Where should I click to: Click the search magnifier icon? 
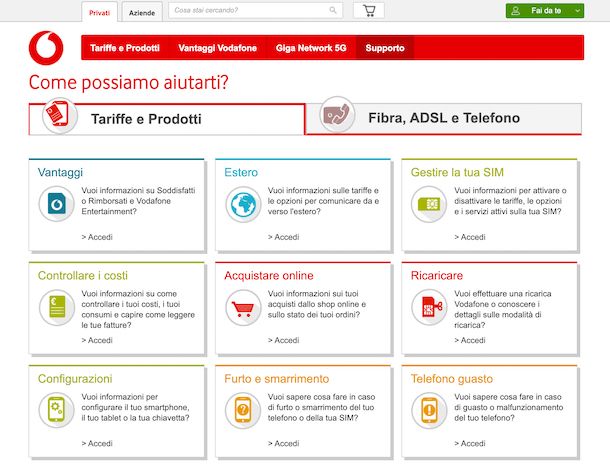333,10
